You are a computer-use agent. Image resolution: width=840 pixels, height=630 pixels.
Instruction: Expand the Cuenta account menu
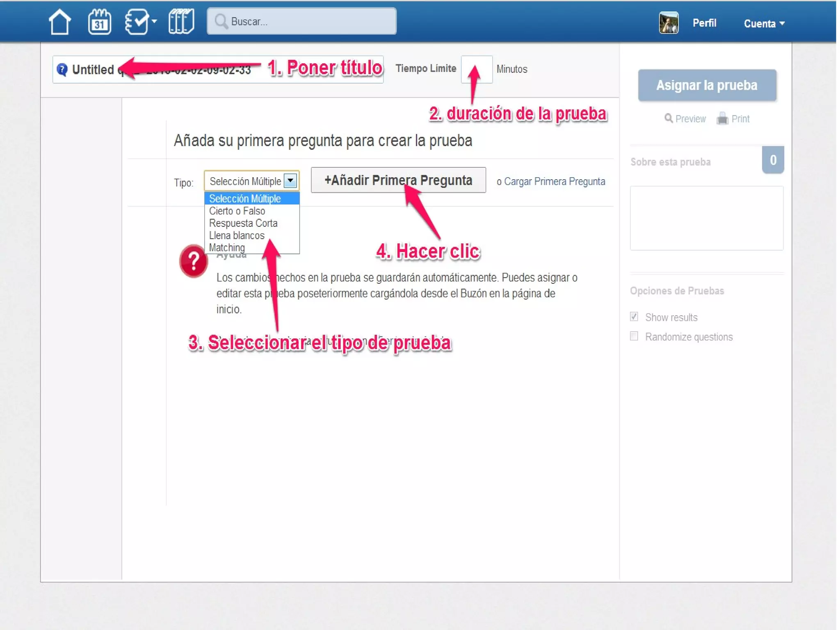(764, 24)
